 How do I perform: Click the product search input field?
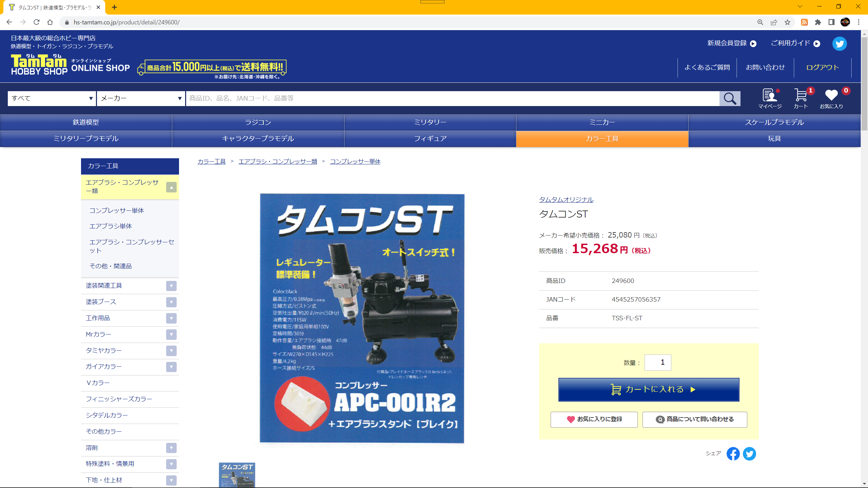(x=453, y=98)
